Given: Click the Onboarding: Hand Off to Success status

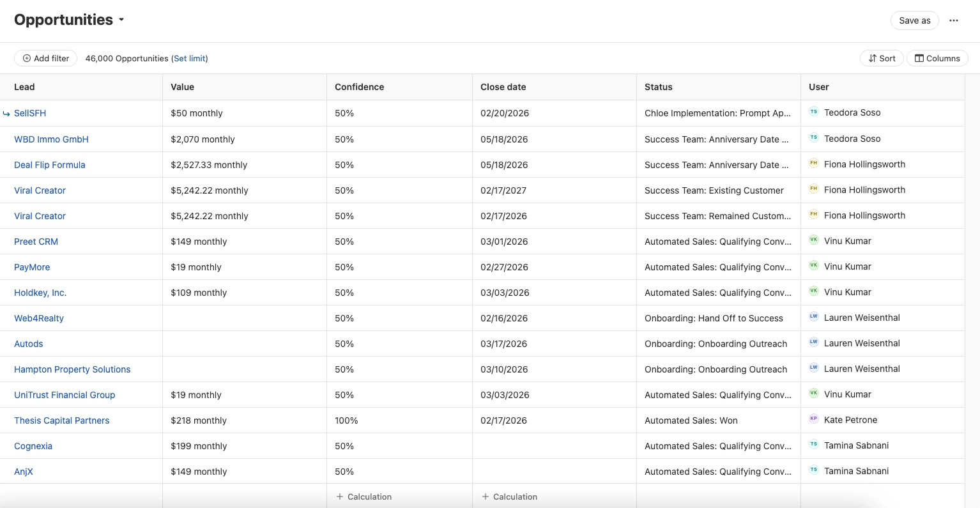Looking at the screenshot, I should (719, 318).
